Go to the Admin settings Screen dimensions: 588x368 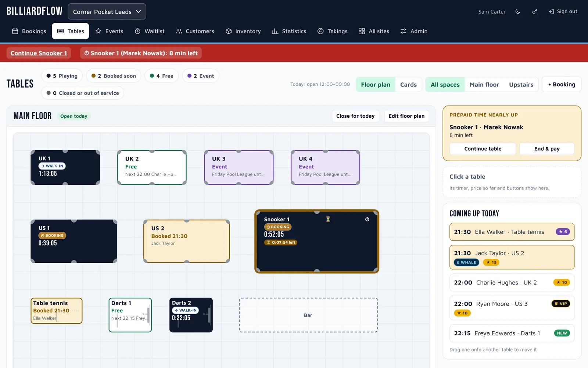click(414, 31)
